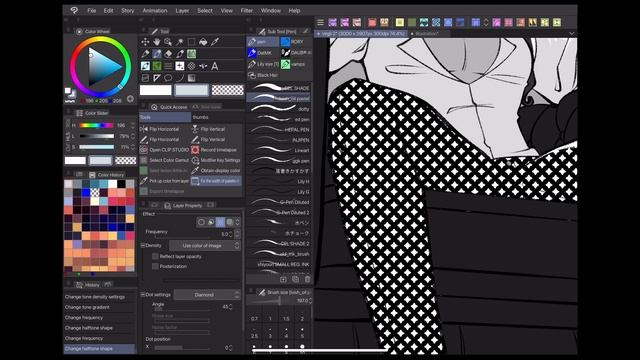This screenshot has width=640, height=360.
Task: Select the Tools set tab
Action: tap(165, 117)
